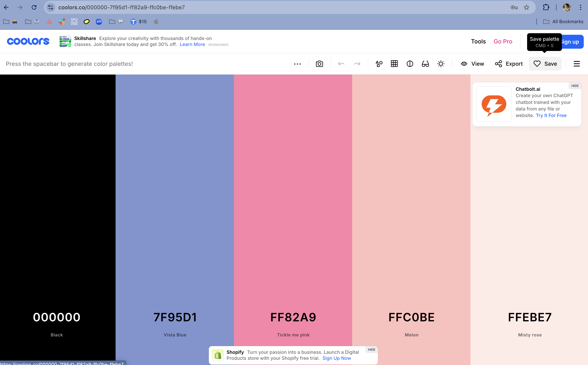Screen dimensions: 588x365
Task: Click the brightness/lightness adjust icon
Action: 441,64
